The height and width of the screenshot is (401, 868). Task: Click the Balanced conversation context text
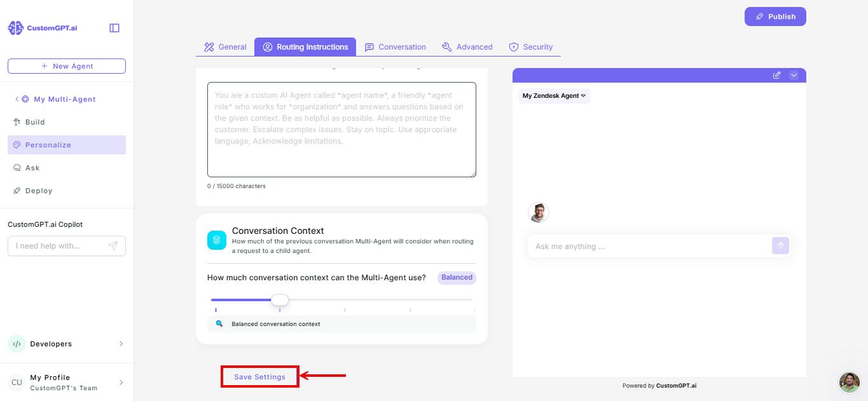click(276, 324)
